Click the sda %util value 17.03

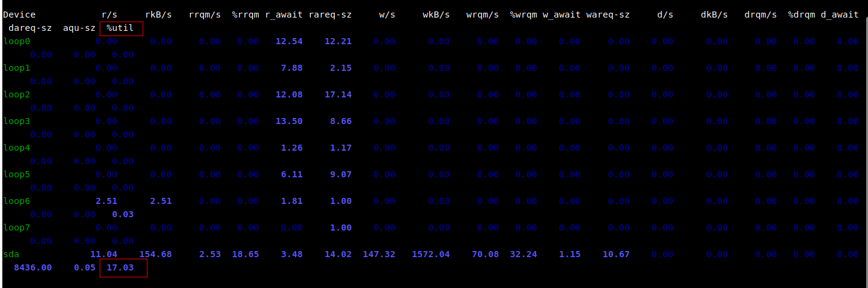pyautogui.click(x=120, y=267)
